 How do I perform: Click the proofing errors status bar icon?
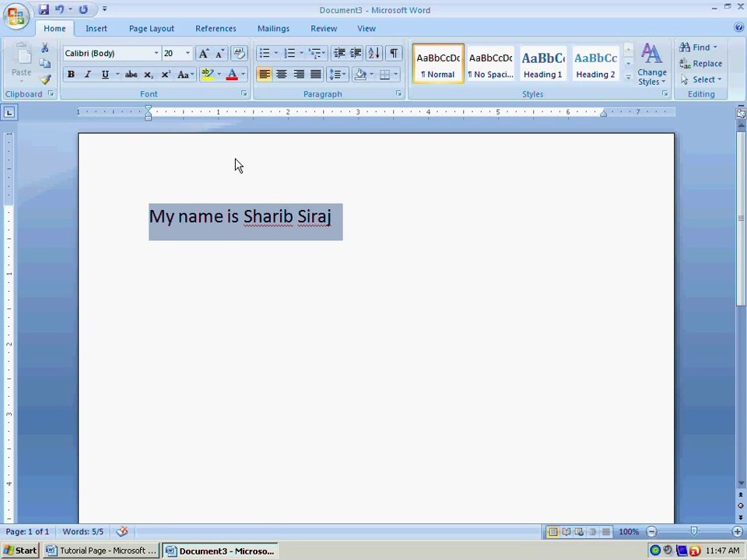coord(122,531)
